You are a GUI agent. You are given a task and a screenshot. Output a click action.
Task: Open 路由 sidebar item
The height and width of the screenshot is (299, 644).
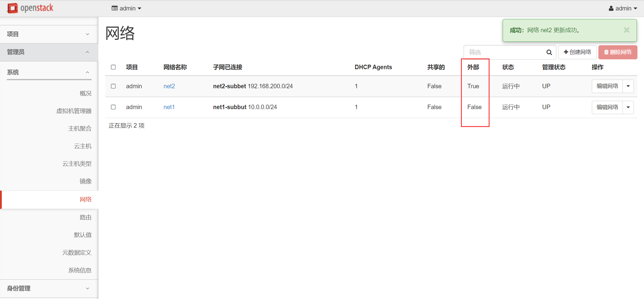click(x=86, y=217)
